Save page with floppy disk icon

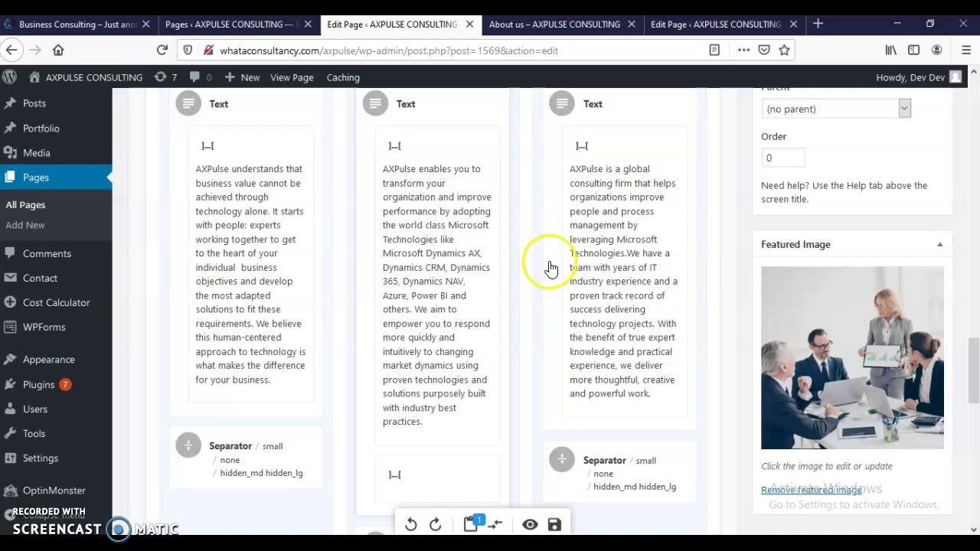[x=554, y=524]
